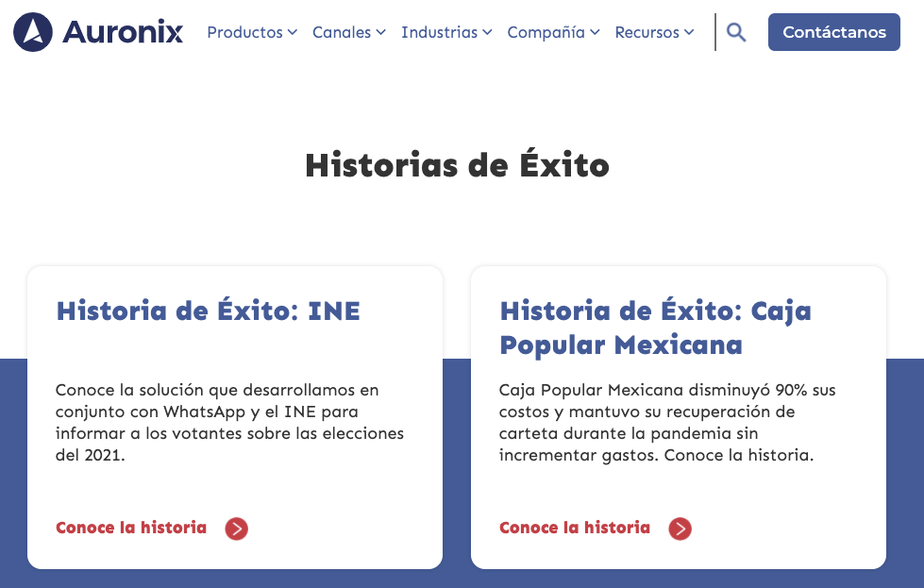This screenshot has width=924, height=588.
Task: Open the search magnifier icon
Action: point(736,32)
